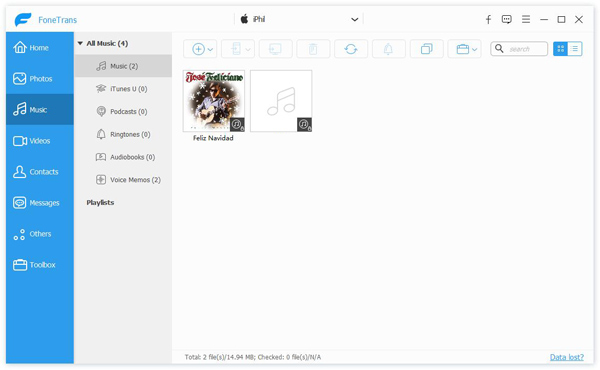Click the Ringtone maker bell icon

click(388, 49)
